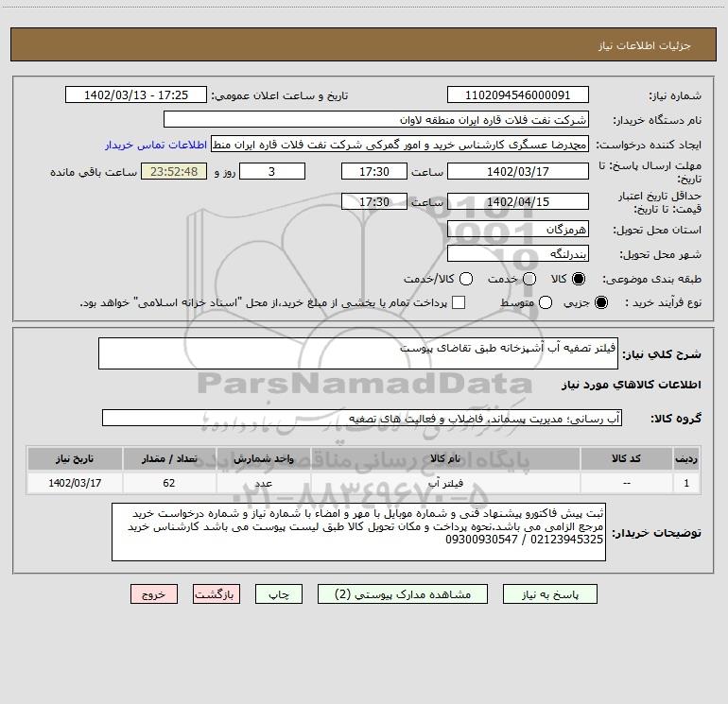Click the remaining days field showing 3
Screen dimensions: 728x704
point(272,172)
